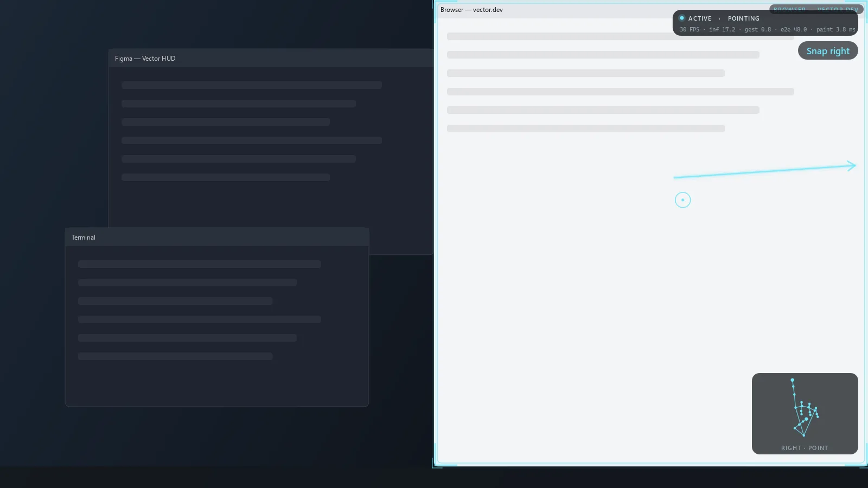Click the paint 3.8 ms value
This screenshot has height=488, width=868.
[835, 30]
